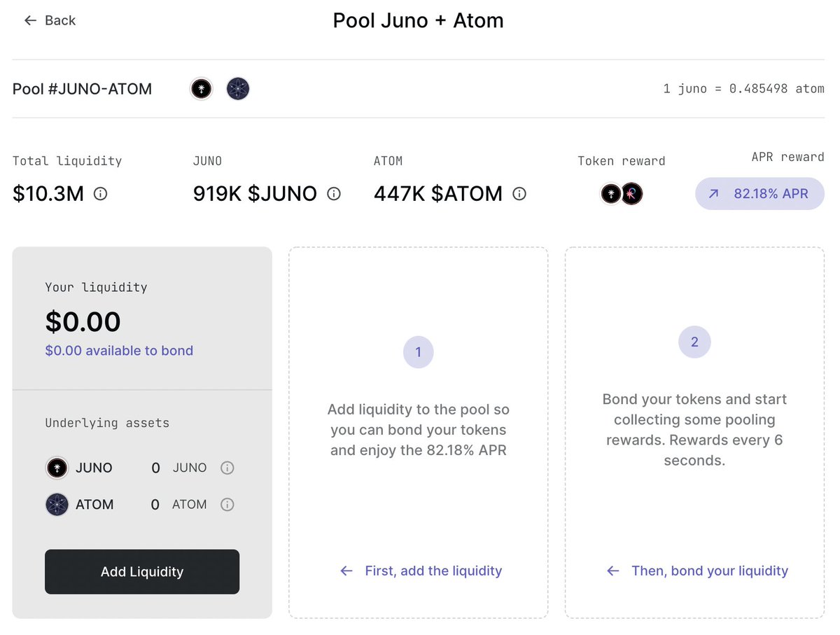
Task: Open info icon on the ATOM underlying asset row
Action: point(227,504)
